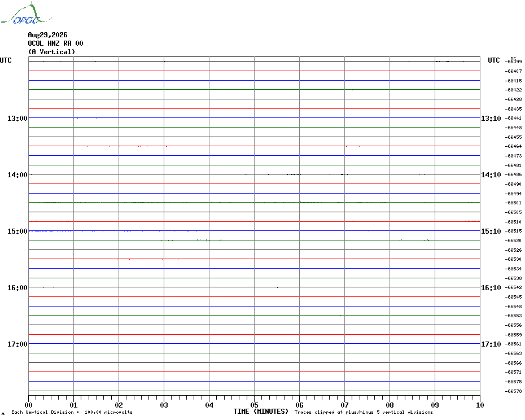Select the date text "Aug29,2026"

47,35
